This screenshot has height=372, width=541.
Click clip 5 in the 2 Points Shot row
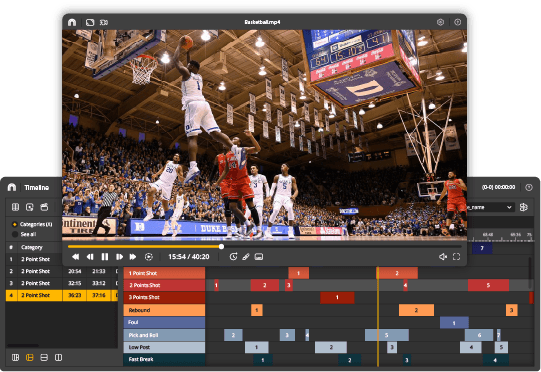(488, 285)
